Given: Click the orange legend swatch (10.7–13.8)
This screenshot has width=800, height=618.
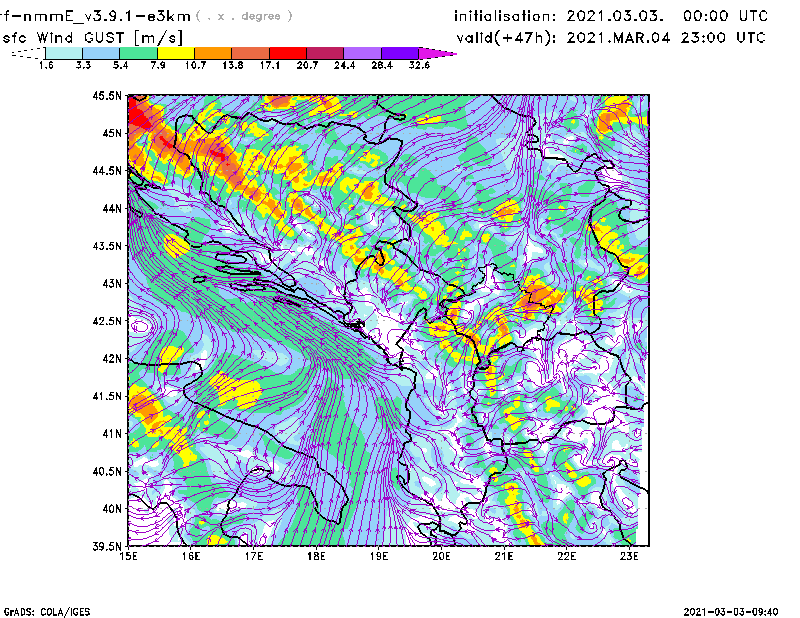Looking at the screenshot, I should (x=213, y=53).
